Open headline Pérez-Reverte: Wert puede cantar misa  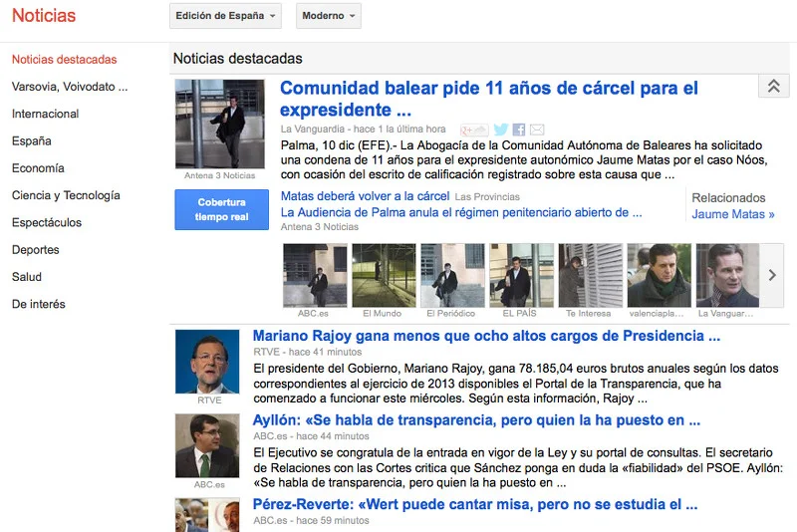(475, 504)
